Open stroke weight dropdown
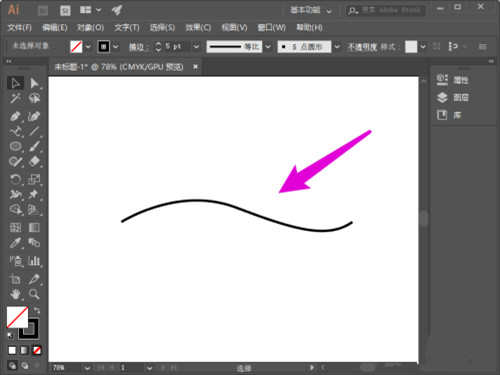Image resolution: width=500 pixels, height=375 pixels. click(x=197, y=47)
